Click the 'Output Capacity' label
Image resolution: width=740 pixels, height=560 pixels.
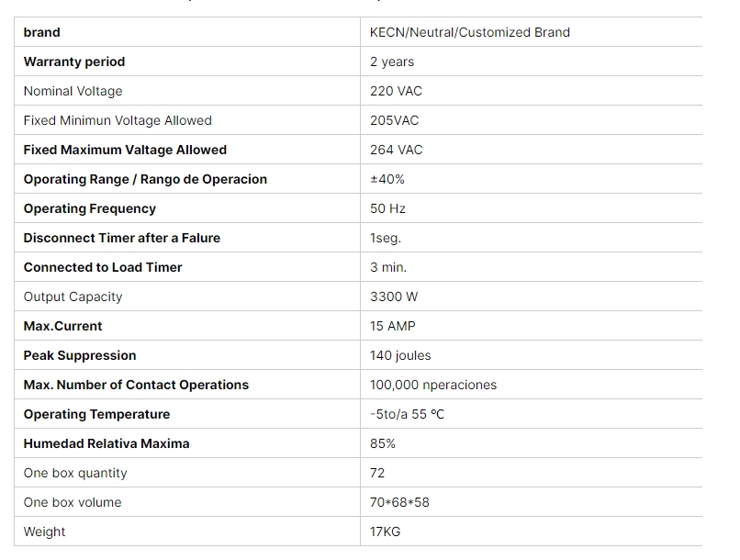73,297
